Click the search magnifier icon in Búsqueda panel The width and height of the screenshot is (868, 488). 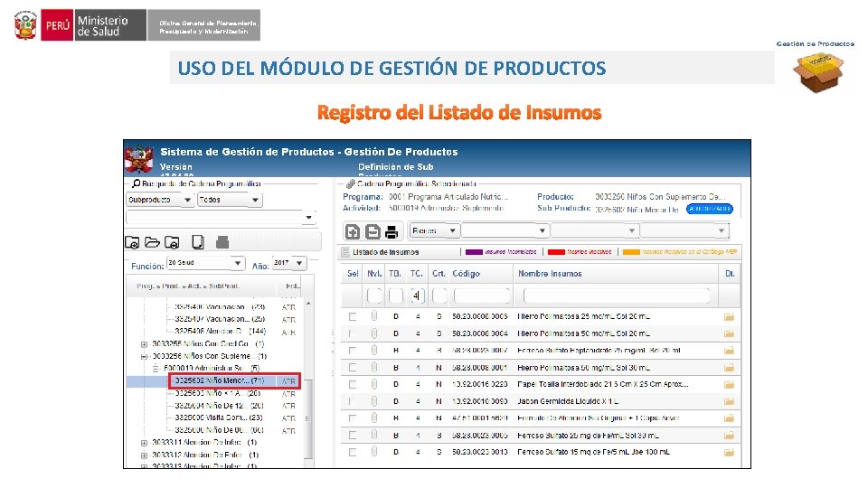[x=137, y=183]
